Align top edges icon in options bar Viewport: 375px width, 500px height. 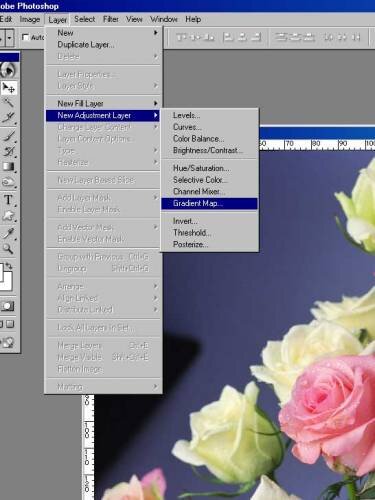(x=181, y=37)
